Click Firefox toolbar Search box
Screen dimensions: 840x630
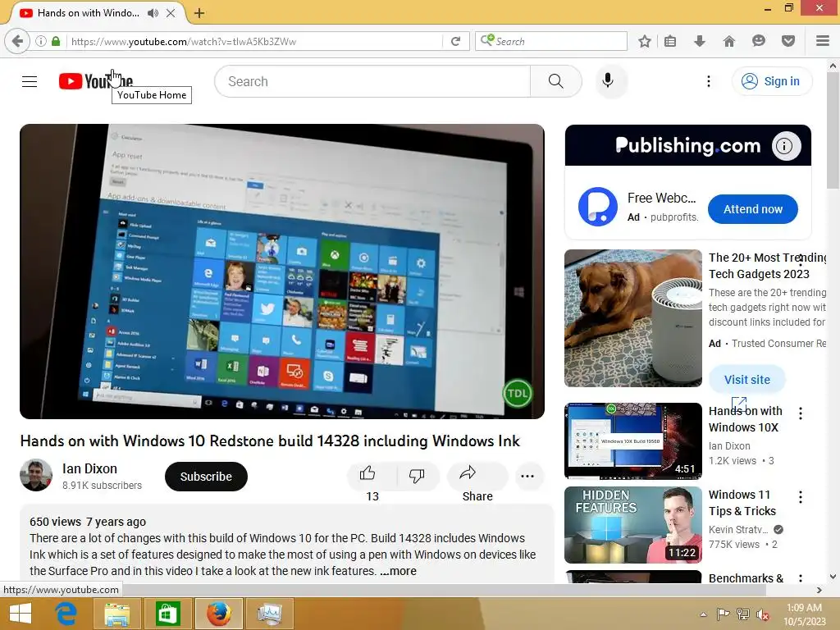click(x=551, y=41)
